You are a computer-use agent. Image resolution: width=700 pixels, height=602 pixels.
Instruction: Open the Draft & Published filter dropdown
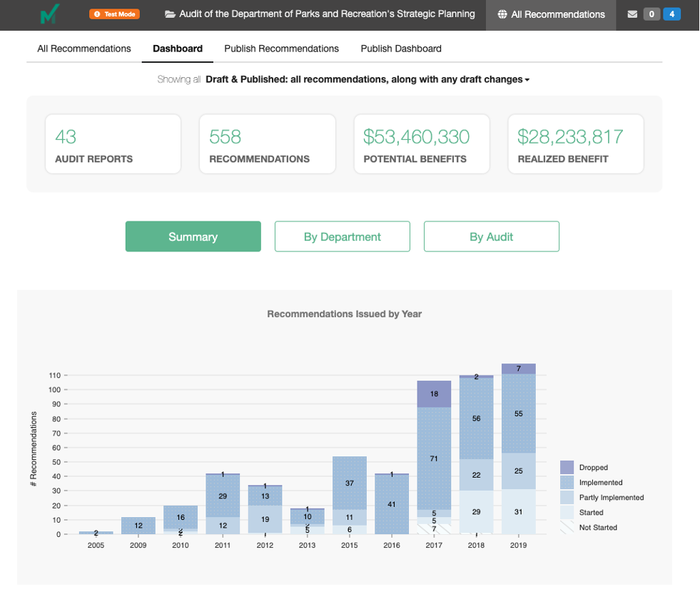[367, 79]
